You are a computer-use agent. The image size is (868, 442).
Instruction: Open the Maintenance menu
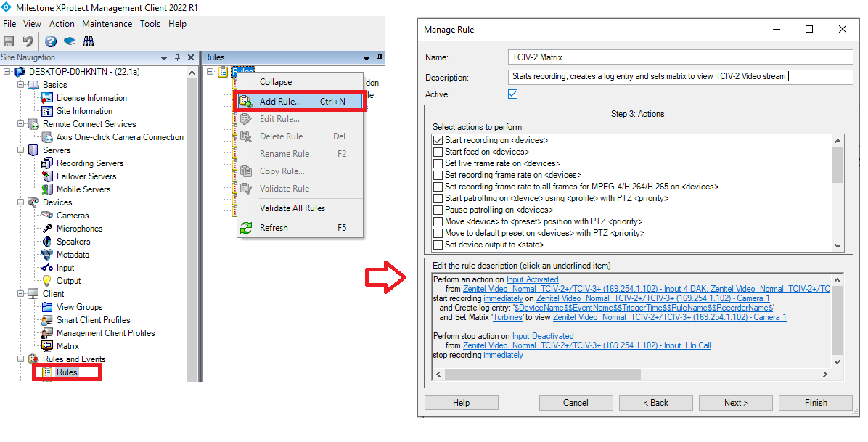pos(107,24)
